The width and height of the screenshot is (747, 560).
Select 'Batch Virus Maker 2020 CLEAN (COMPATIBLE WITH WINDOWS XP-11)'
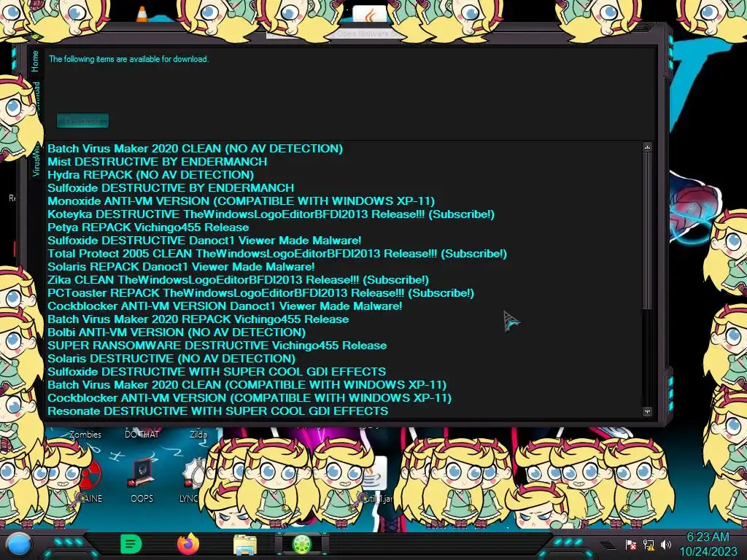click(247, 385)
